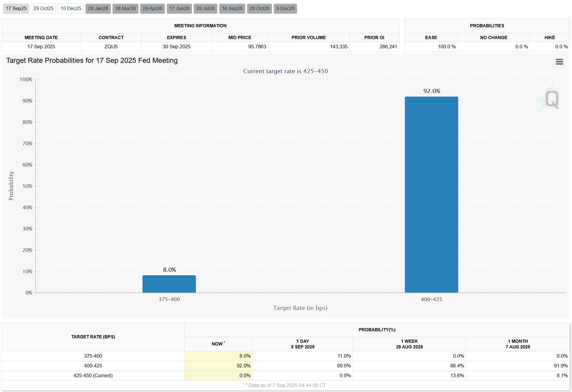Click the highlighted 92.0% NOW cell

pyautogui.click(x=218, y=366)
